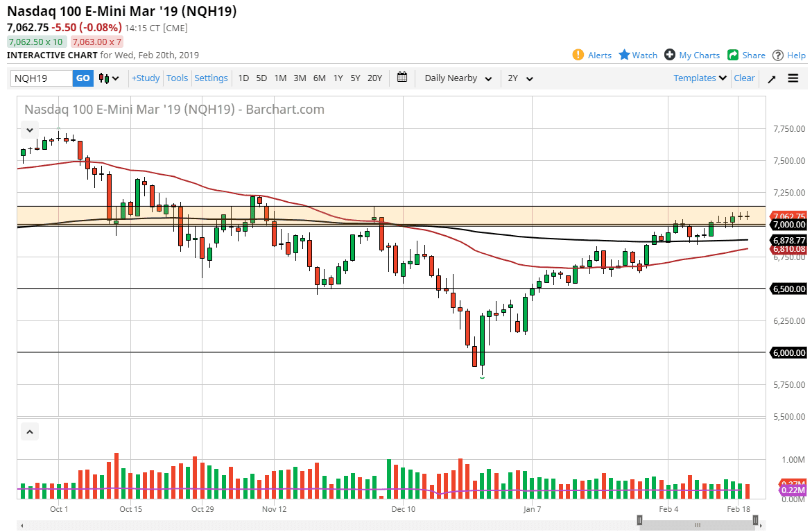Open the hamburger chart menu icon

click(x=793, y=78)
